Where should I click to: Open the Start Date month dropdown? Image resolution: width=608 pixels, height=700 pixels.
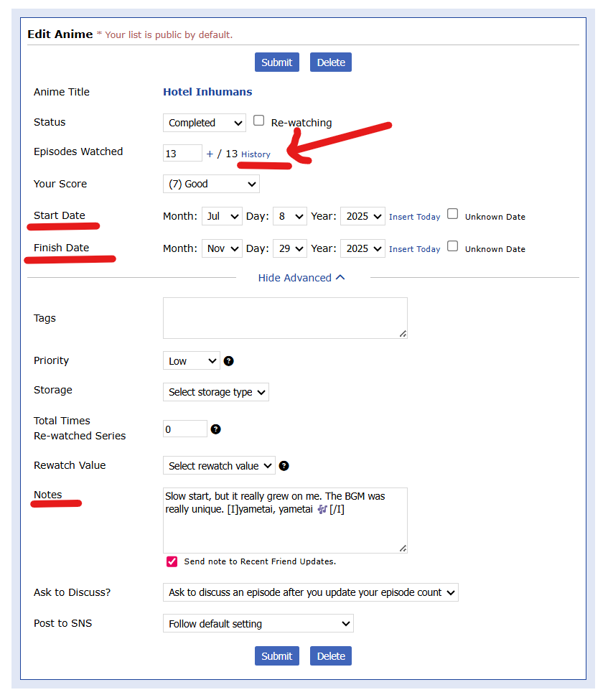[x=222, y=216]
